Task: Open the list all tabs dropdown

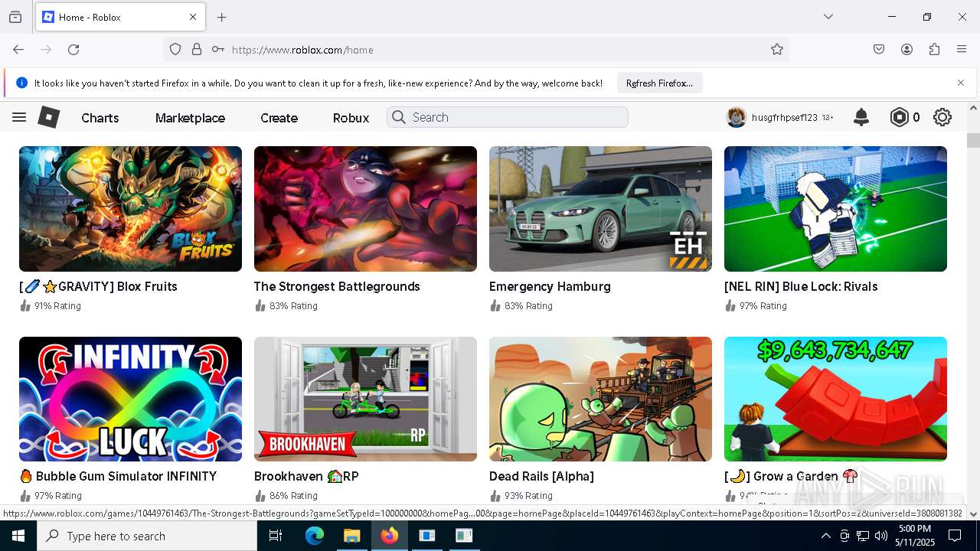Action: point(828,17)
